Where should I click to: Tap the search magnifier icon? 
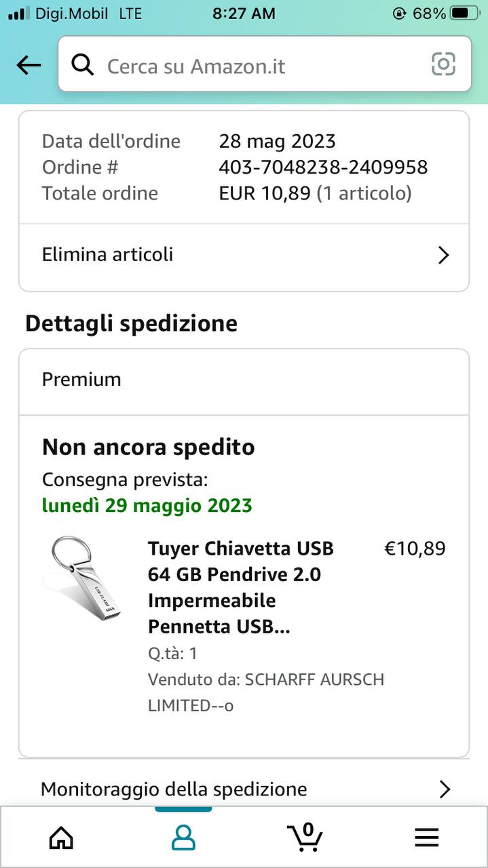[x=83, y=65]
